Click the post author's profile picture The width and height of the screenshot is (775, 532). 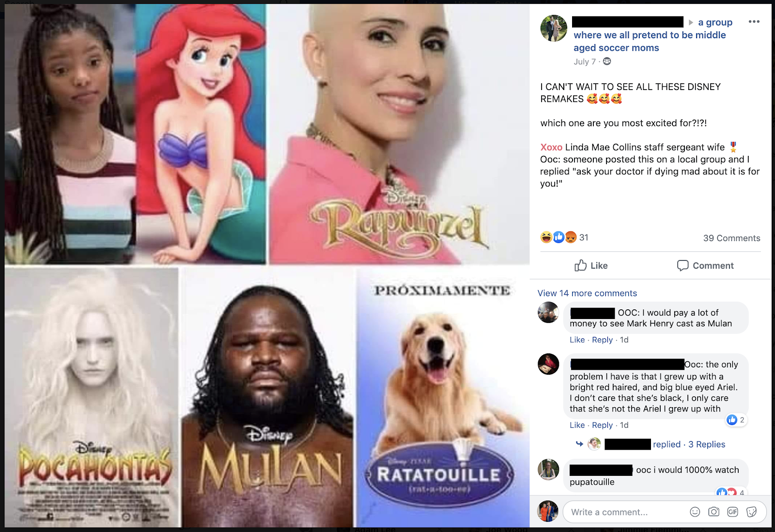(554, 28)
